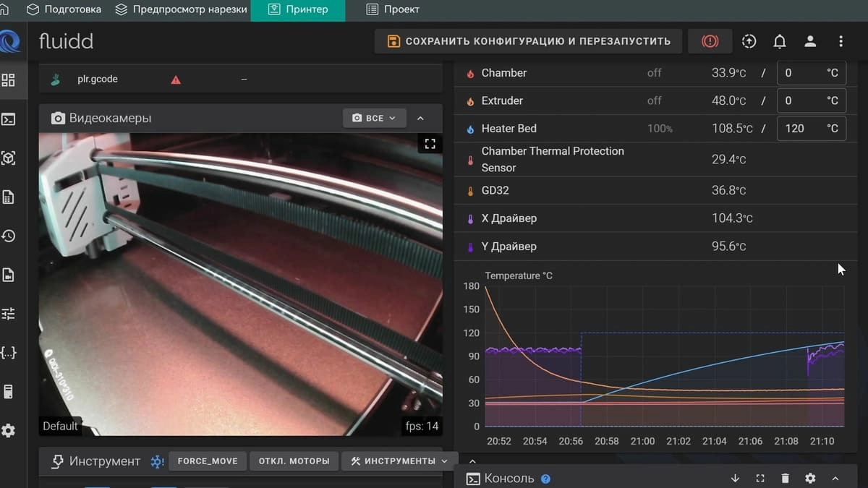Click the emergency stop icon
The height and width of the screenshot is (488, 868).
710,41
